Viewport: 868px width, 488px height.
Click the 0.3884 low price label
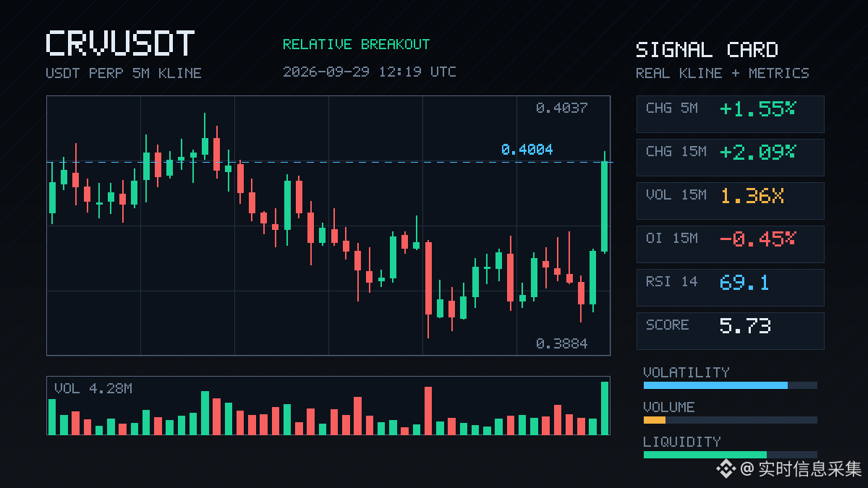tap(562, 344)
